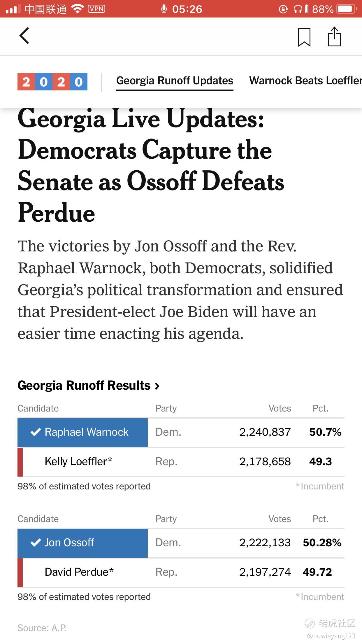Open the Georgia Runoff Results link
Screen dimensions: 362x644
click(x=84, y=385)
